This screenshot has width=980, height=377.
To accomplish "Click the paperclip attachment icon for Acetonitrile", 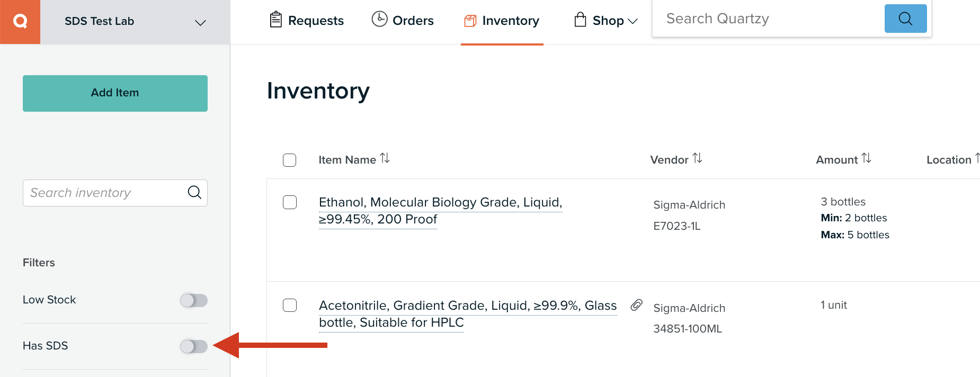I will [x=636, y=305].
